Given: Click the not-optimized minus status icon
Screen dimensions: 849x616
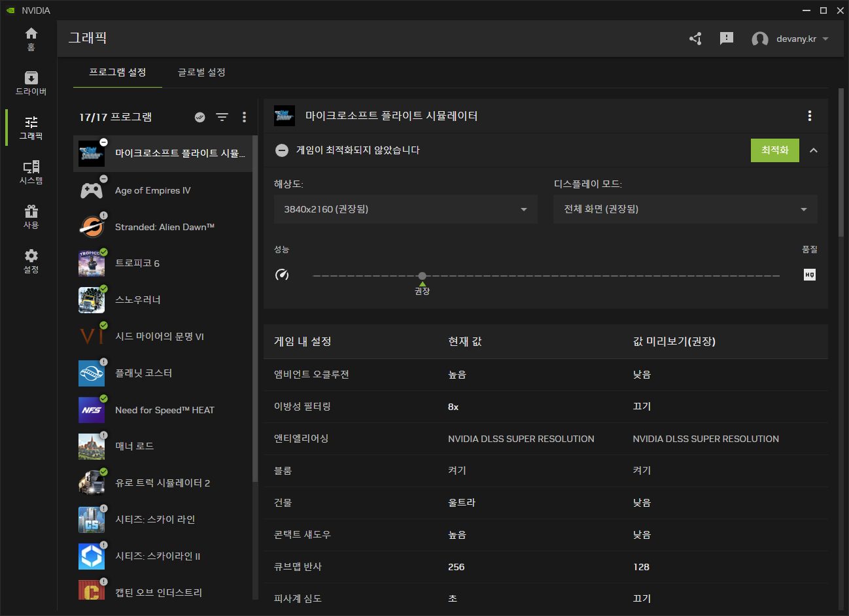Looking at the screenshot, I should click(282, 150).
